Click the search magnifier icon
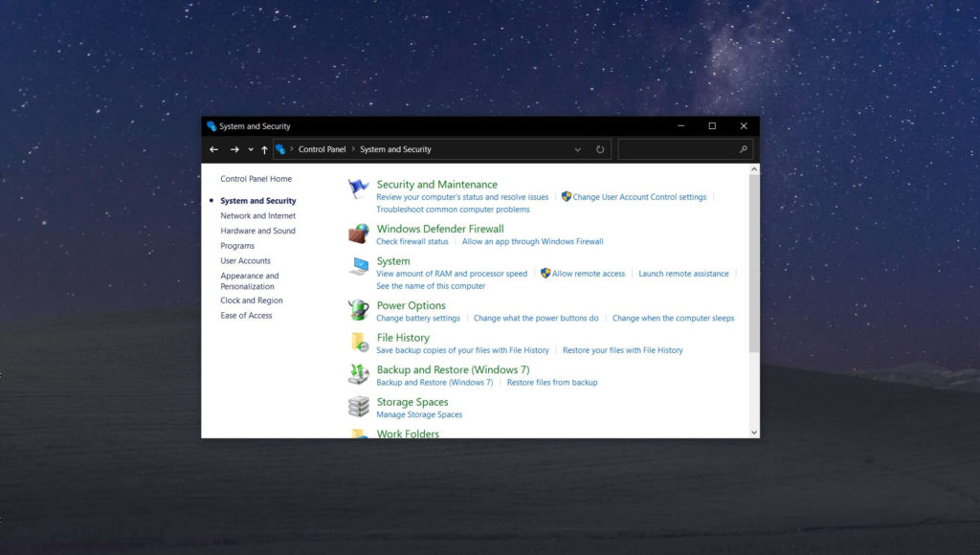The image size is (980, 555). [x=745, y=149]
